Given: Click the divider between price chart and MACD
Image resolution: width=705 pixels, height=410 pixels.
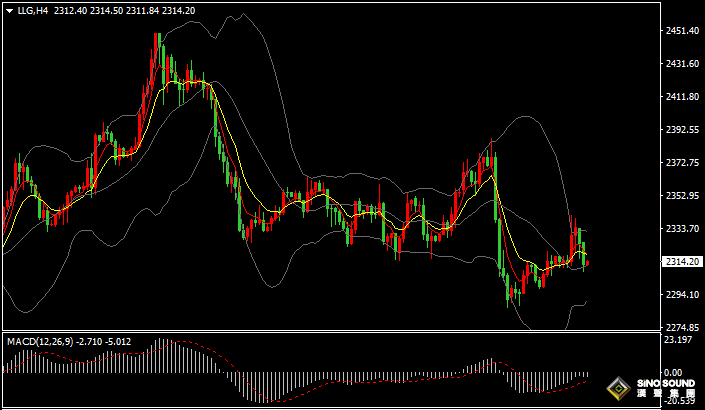Looking at the screenshot, I should 330,332.
